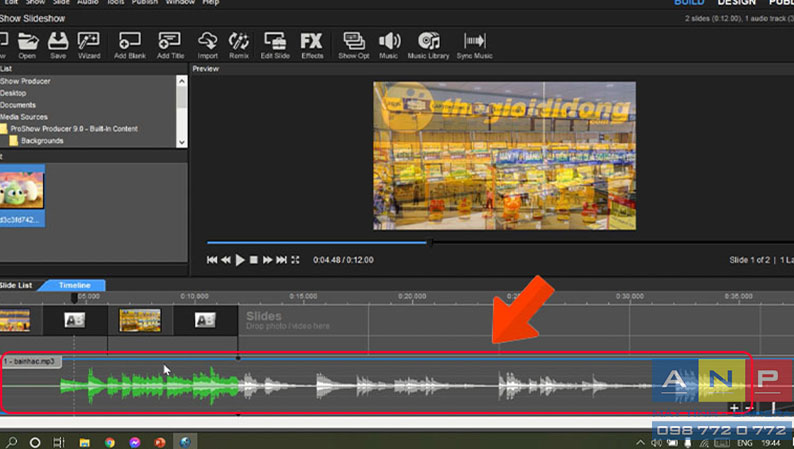Select the Timeline tab
794x449 pixels.
pyautogui.click(x=74, y=285)
